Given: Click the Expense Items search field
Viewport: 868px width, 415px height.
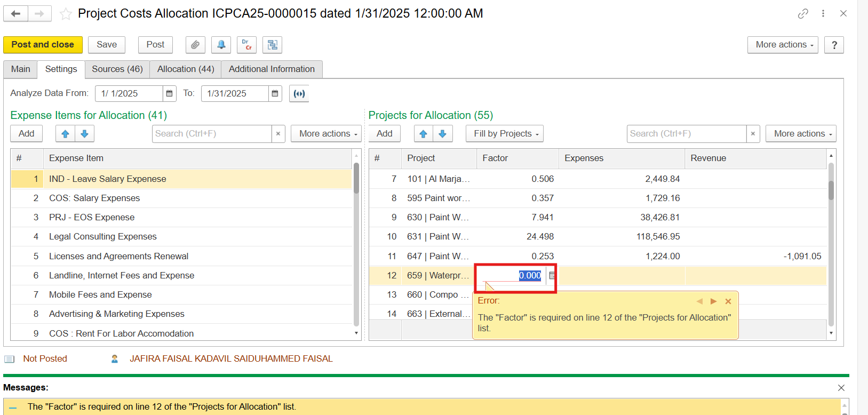Looking at the screenshot, I should coord(212,134).
